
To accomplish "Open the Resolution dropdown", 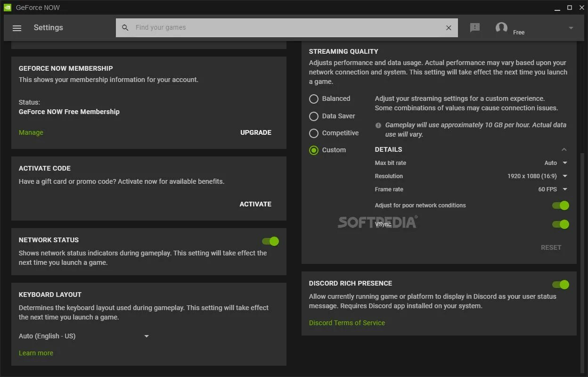I will pyautogui.click(x=538, y=176).
